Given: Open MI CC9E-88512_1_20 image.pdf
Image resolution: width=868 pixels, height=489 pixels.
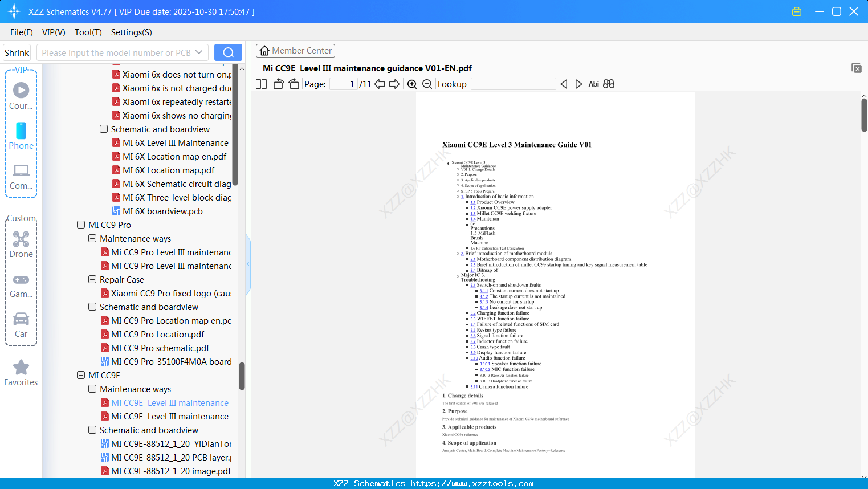Looking at the screenshot, I should [171, 471].
